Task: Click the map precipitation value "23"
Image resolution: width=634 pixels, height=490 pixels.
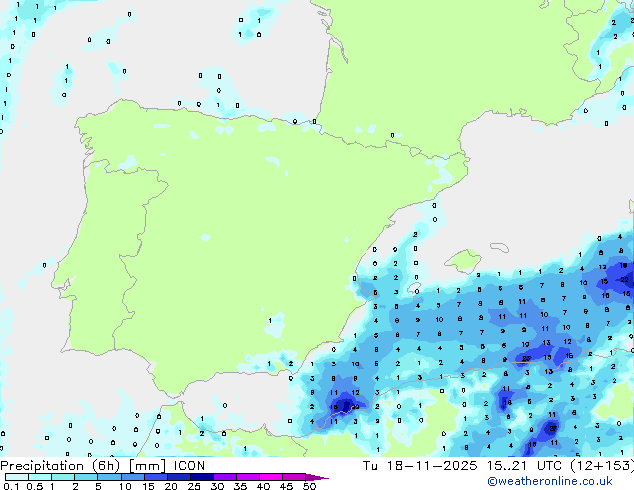Action: click(x=526, y=359)
